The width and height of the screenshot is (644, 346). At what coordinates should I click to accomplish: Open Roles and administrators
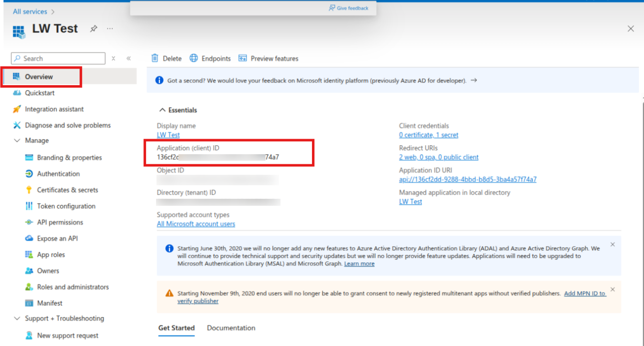(x=73, y=287)
